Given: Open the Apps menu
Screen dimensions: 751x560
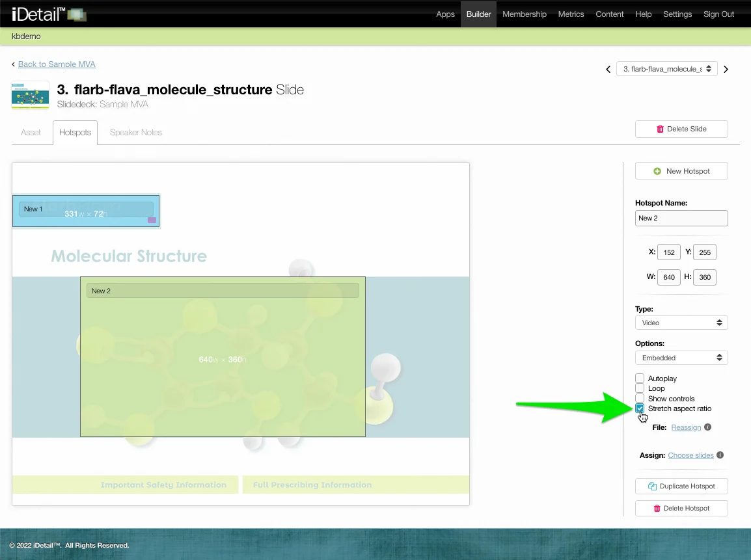Looking at the screenshot, I should 445,14.
